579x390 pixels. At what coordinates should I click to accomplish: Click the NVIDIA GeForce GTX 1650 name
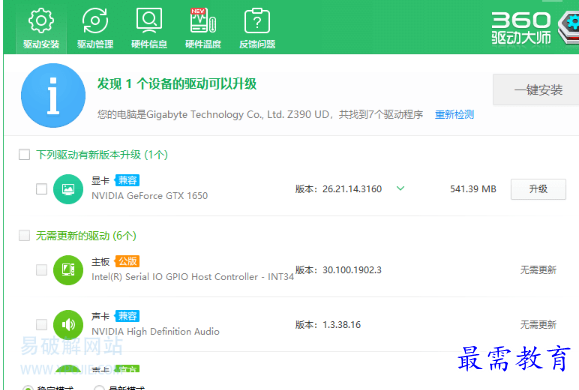click(x=150, y=195)
